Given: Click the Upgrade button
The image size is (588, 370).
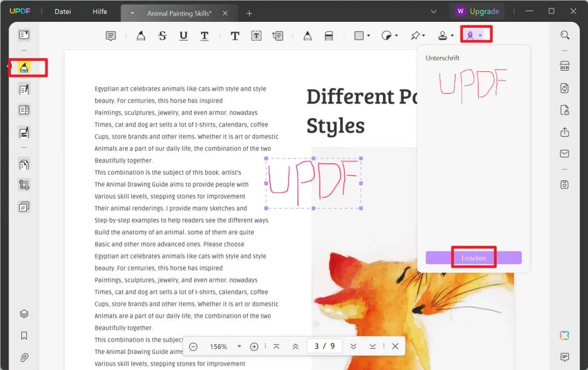Looking at the screenshot, I should (477, 11).
